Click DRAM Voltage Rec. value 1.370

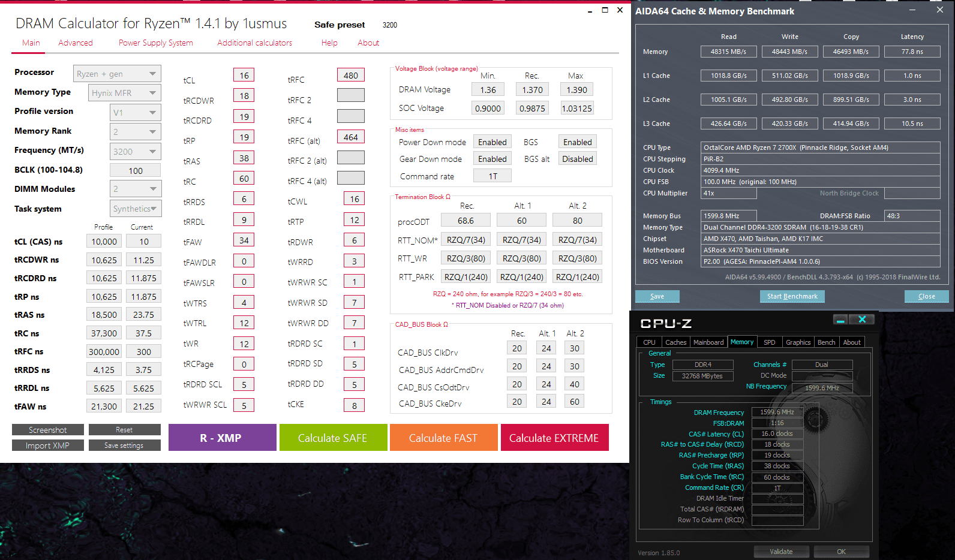(x=532, y=90)
